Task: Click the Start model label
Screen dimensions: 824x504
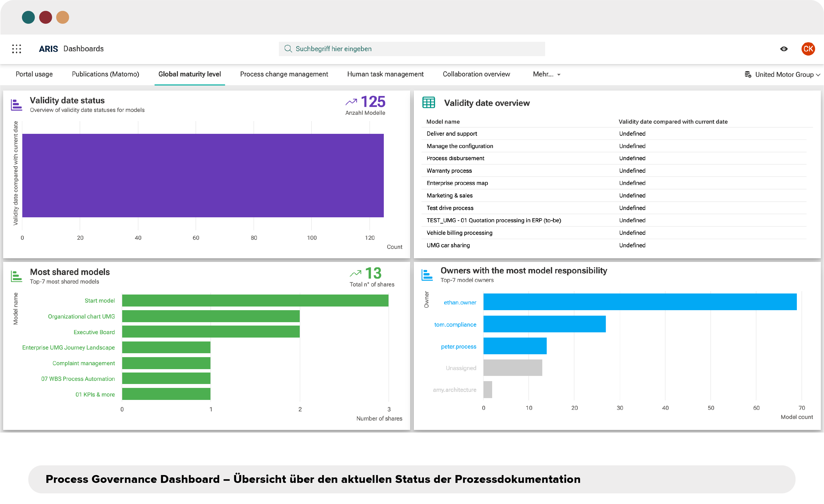Action: 100,301
